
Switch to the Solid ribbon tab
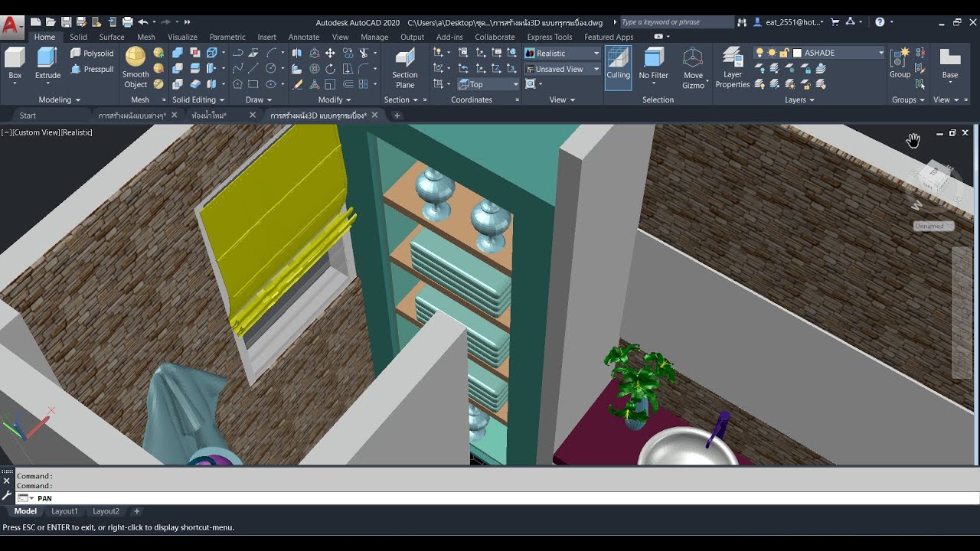(78, 37)
